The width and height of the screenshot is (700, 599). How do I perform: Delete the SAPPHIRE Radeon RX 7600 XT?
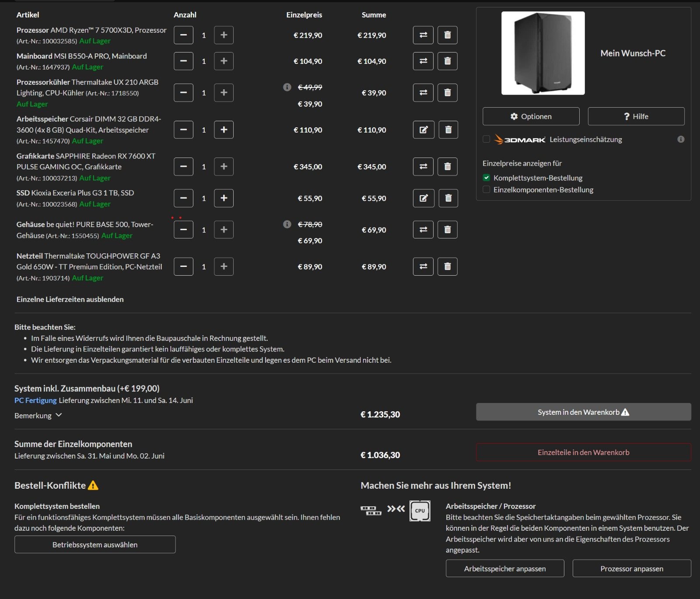[x=448, y=167]
